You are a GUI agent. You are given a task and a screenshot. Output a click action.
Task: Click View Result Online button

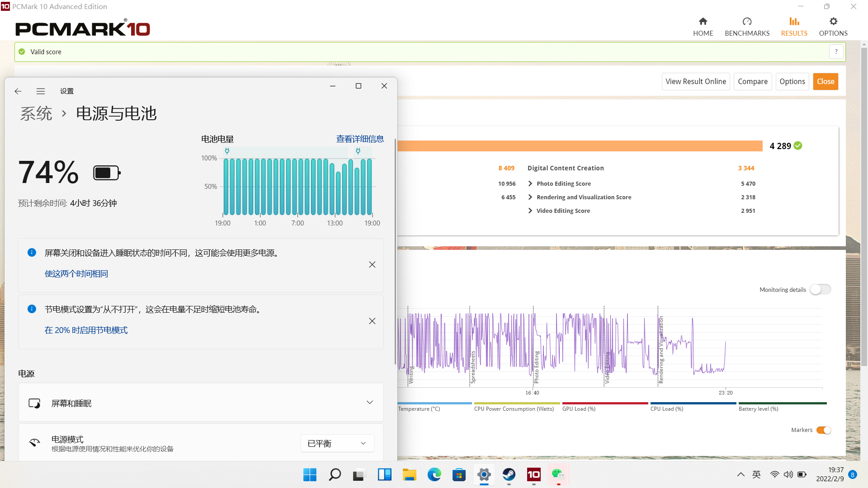696,81
